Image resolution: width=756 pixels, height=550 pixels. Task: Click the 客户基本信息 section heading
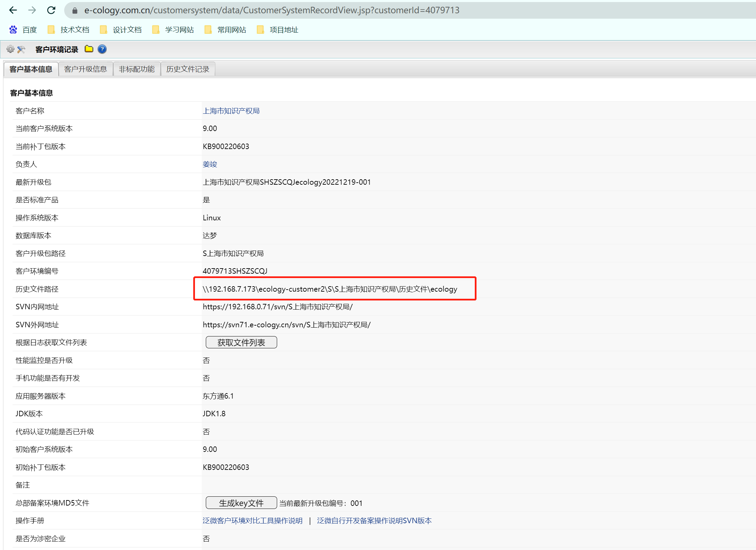tap(31, 93)
